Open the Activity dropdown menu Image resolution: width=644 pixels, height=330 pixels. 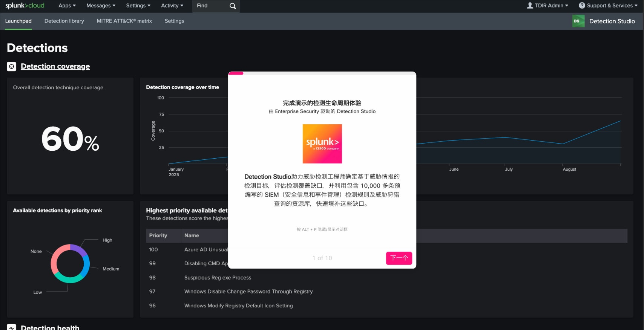coord(172,6)
